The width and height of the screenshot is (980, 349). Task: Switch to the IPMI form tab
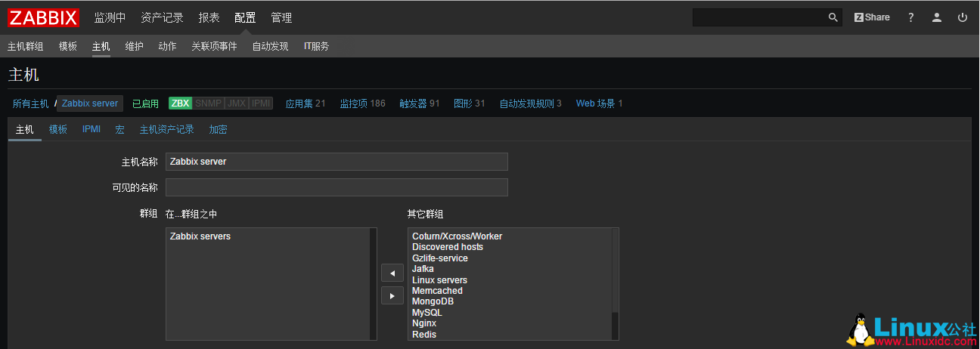point(91,129)
